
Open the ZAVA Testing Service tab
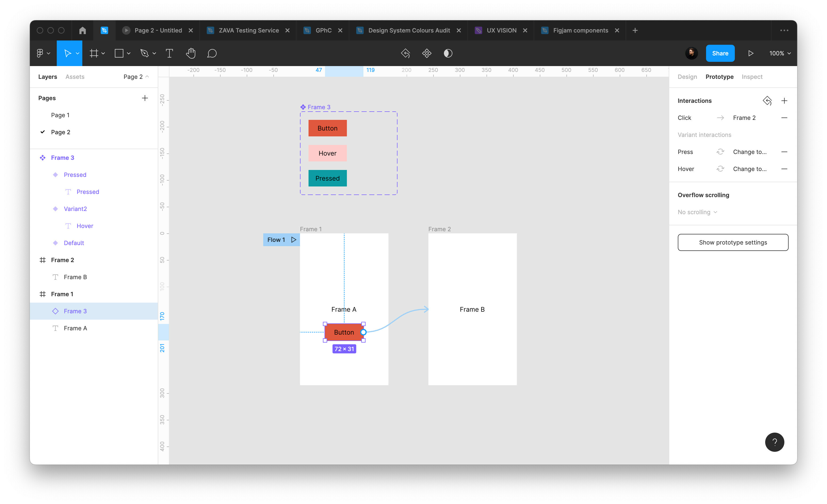(249, 30)
